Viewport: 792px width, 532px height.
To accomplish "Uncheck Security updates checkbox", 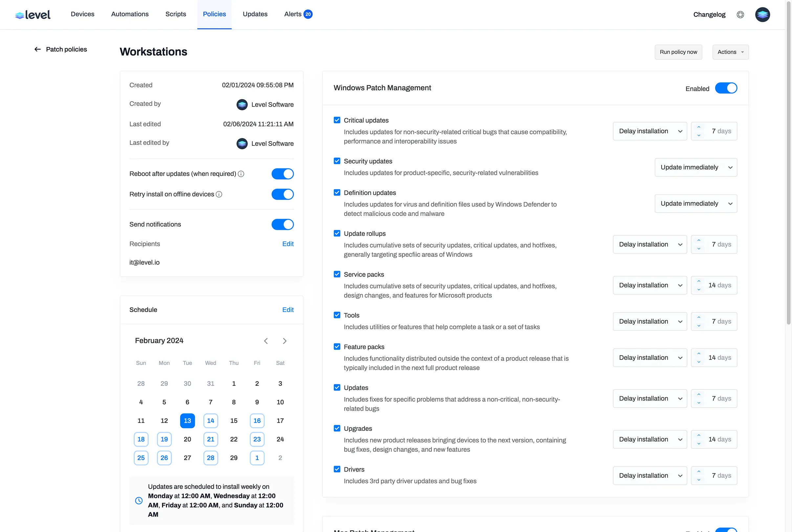I will (337, 161).
